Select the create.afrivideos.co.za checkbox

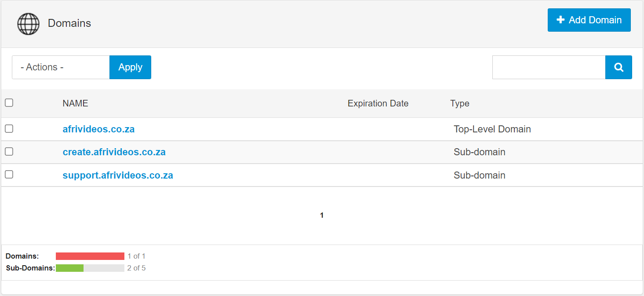pos(9,152)
